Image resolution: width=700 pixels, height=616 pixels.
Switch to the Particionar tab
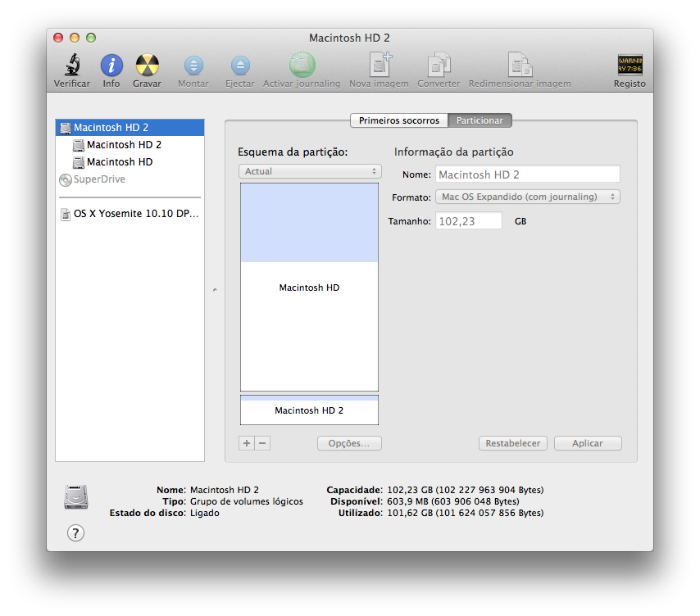(480, 120)
